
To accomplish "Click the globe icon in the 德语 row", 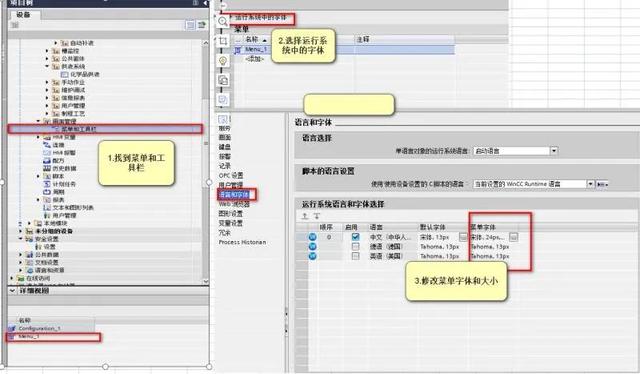I will pyautogui.click(x=312, y=246).
